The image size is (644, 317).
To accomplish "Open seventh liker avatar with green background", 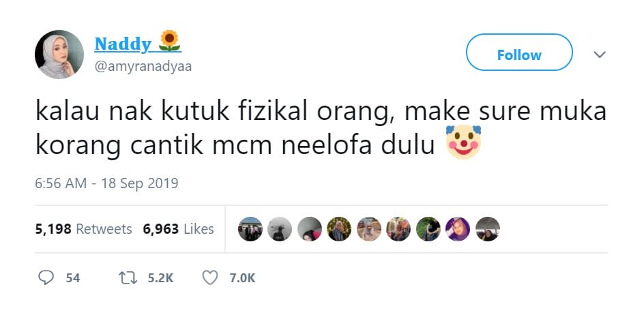I will 428,229.
